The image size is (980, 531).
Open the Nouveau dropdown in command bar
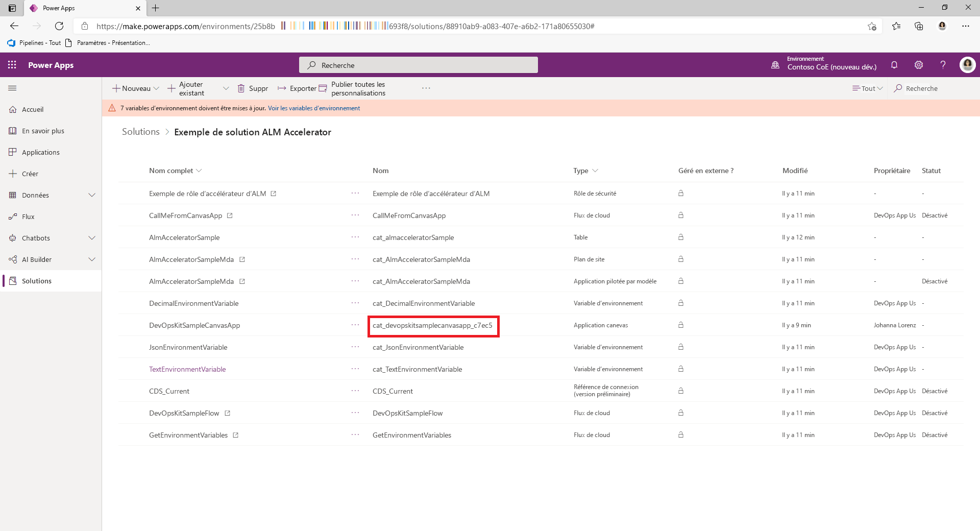tap(136, 88)
